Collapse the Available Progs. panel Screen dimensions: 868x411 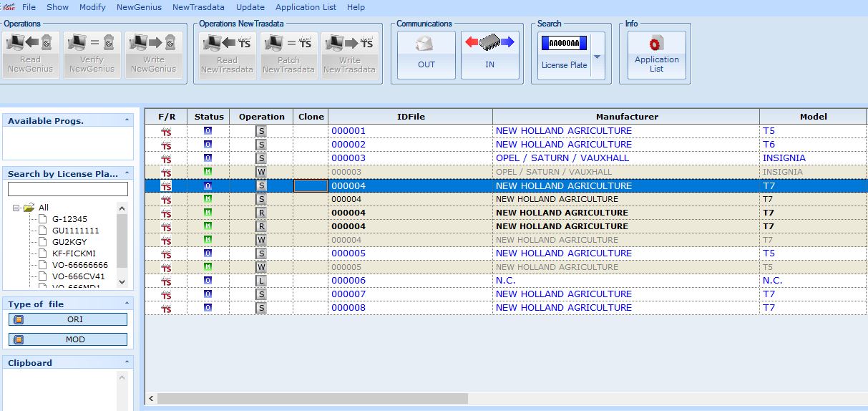click(x=127, y=121)
